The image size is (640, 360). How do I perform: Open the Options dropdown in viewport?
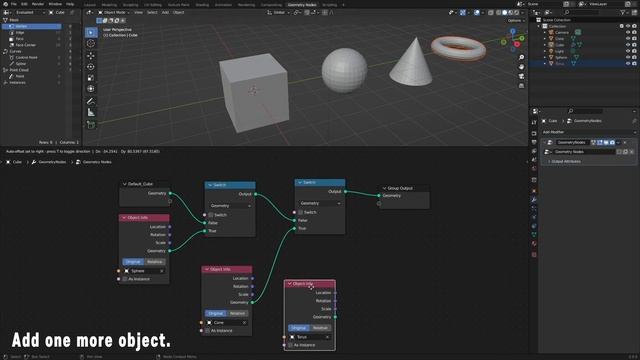point(516,20)
